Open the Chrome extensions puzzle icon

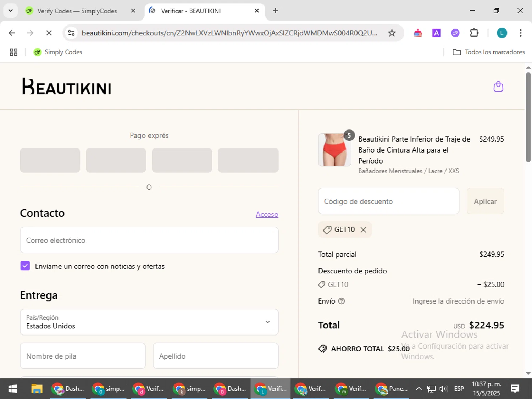pyautogui.click(x=474, y=33)
